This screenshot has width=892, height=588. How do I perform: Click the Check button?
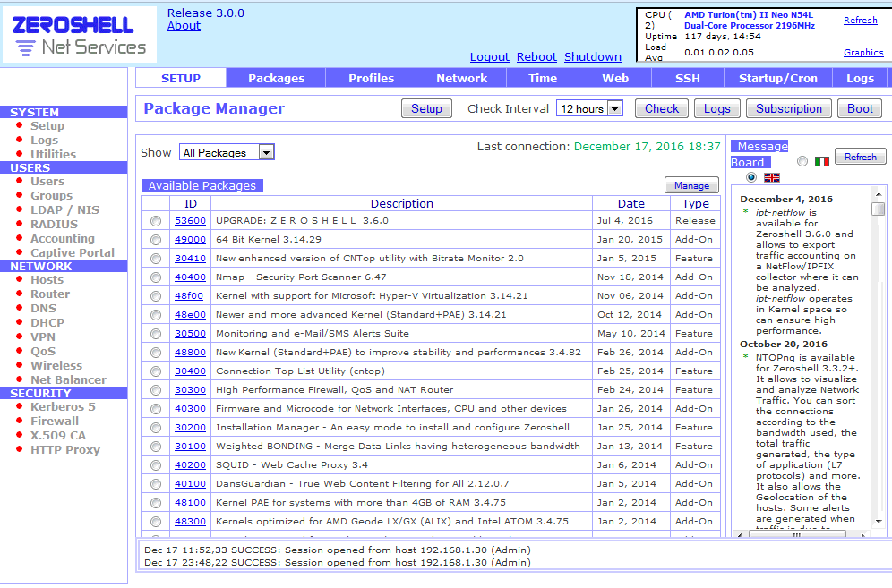661,107
